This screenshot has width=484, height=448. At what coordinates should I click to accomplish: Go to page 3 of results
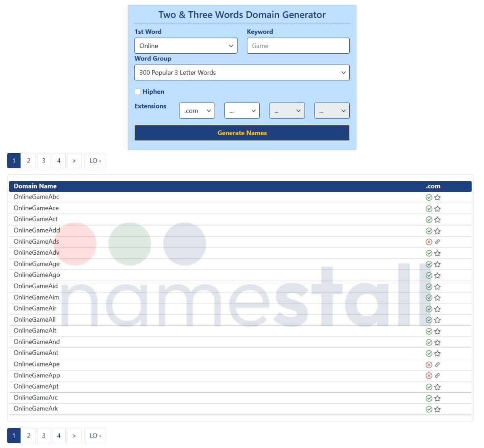point(44,160)
